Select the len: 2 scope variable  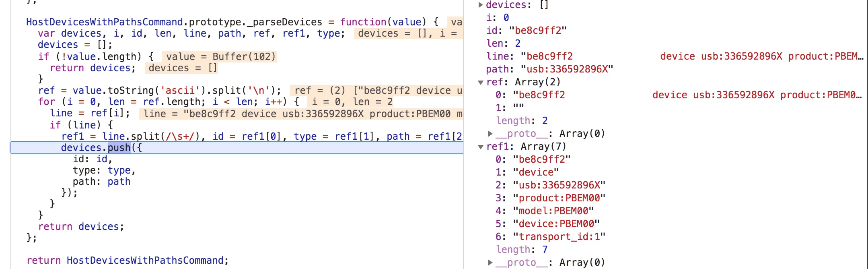503,43
